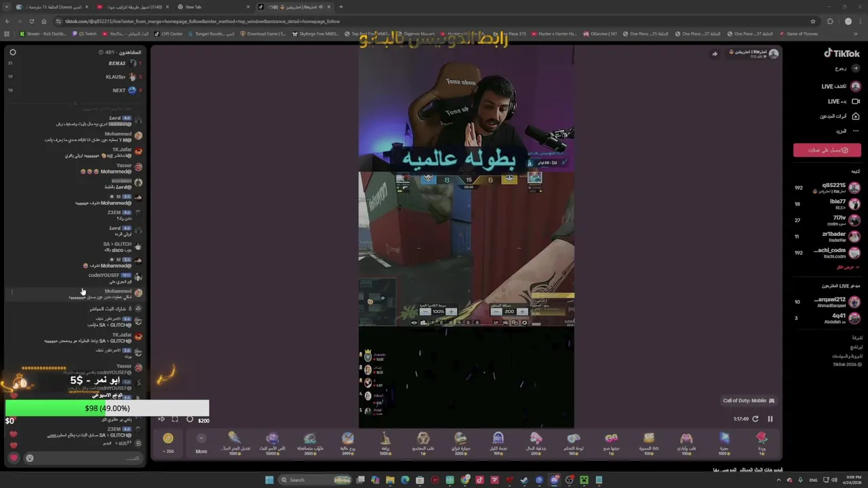Screen dimensions: 868x488
Task: Toggle the stream mute speaker icon
Action: pos(161,420)
